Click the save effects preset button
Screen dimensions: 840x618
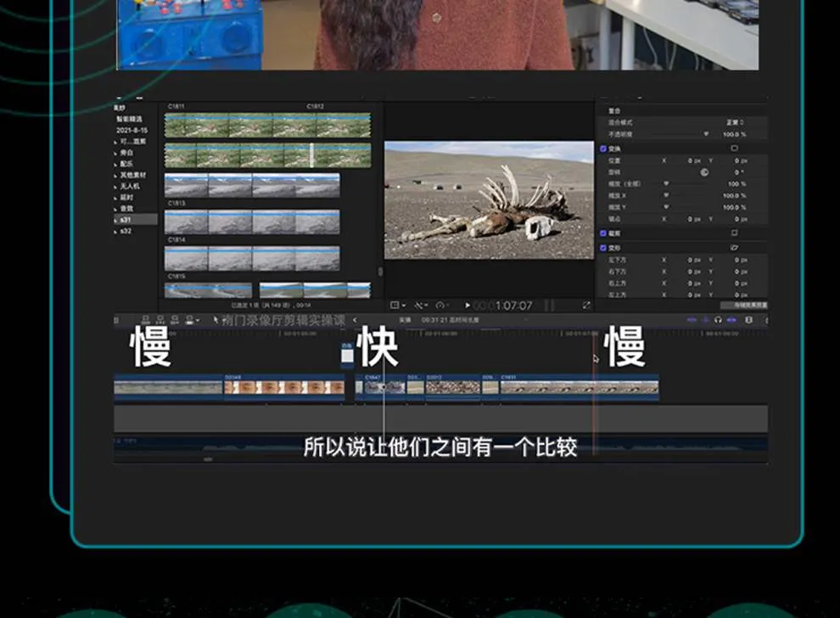(x=744, y=305)
